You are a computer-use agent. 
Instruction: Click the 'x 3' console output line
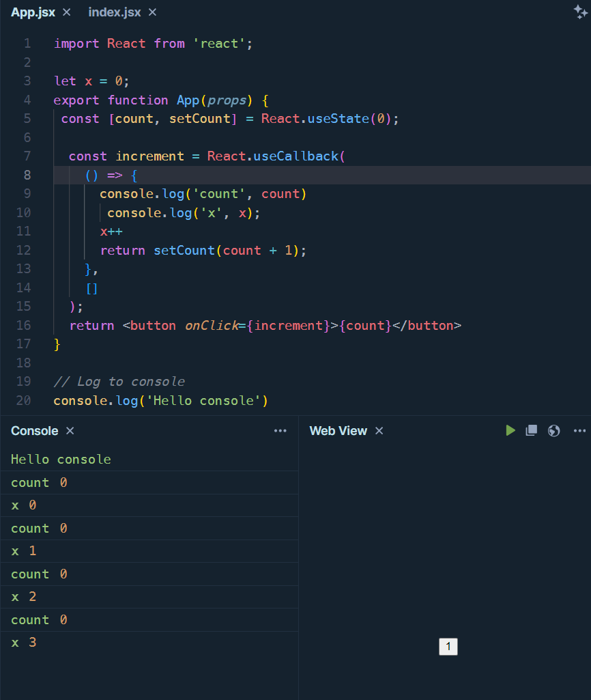(24, 643)
